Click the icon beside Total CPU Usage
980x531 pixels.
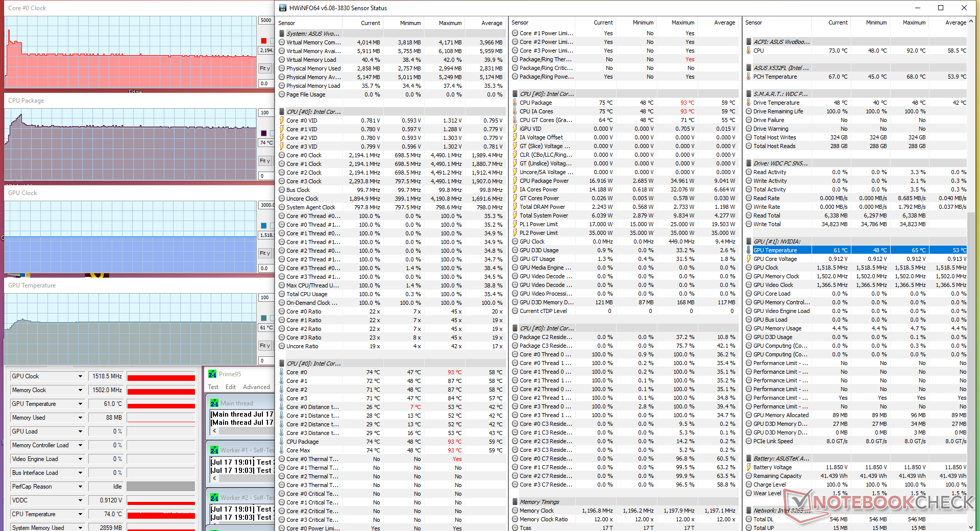point(282,294)
